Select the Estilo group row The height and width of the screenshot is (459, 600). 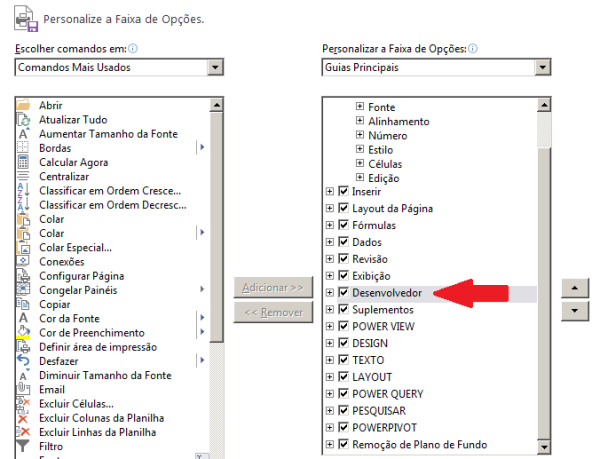[380, 150]
